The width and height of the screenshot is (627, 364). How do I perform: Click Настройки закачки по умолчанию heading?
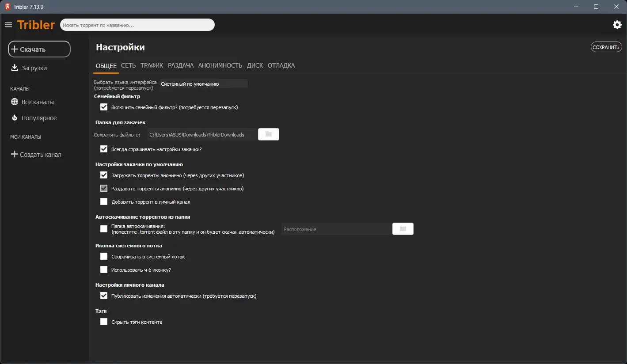tap(139, 164)
